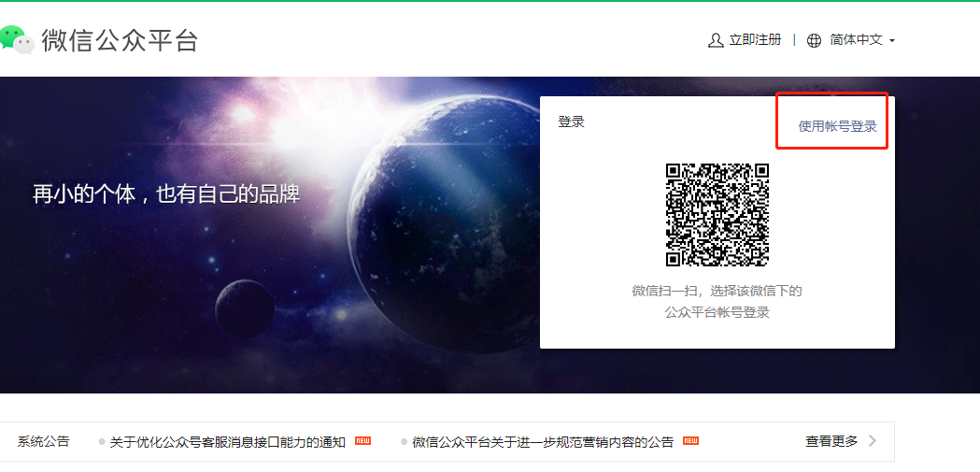
Task: Click the globe language icon
Action: (814, 40)
